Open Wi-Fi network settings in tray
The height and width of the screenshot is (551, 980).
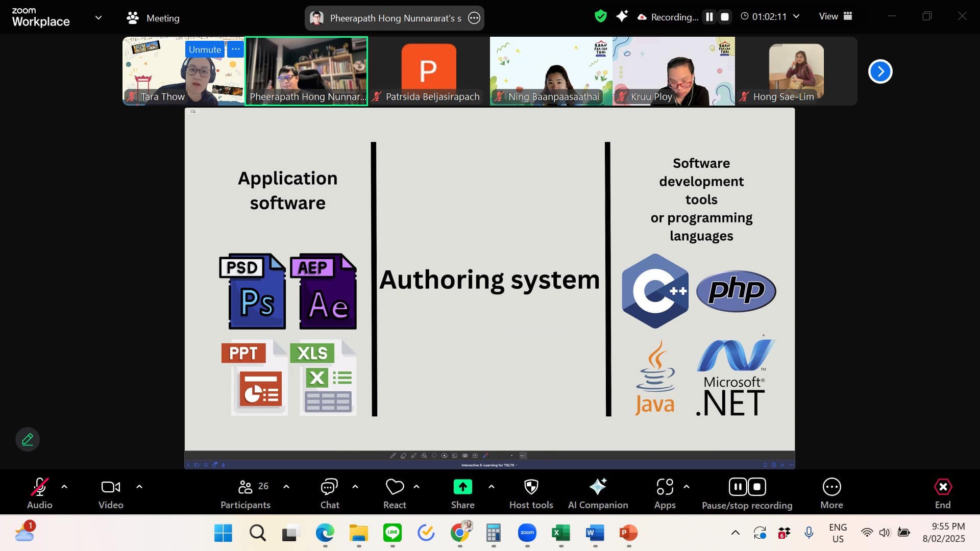coord(867,533)
